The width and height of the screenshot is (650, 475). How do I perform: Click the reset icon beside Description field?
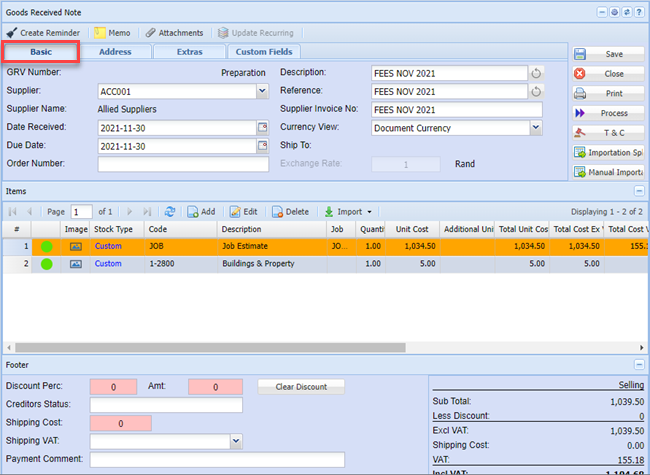(536, 73)
